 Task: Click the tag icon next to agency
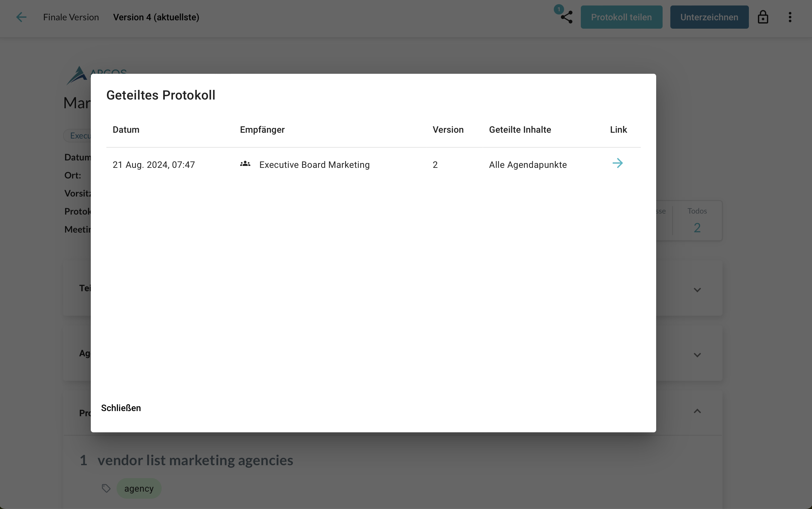106,488
